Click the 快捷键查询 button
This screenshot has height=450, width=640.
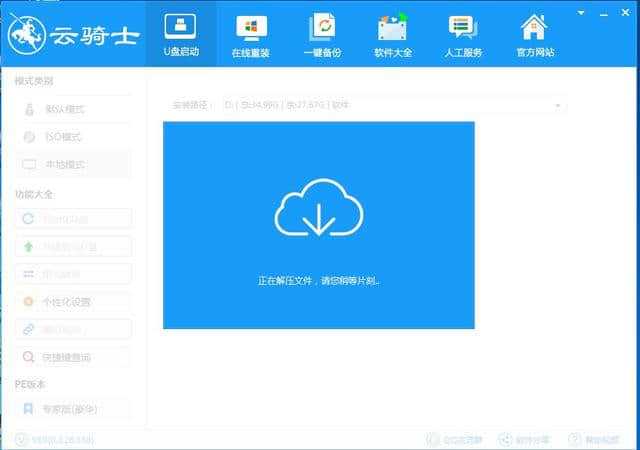pyautogui.click(x=72, y=357)
